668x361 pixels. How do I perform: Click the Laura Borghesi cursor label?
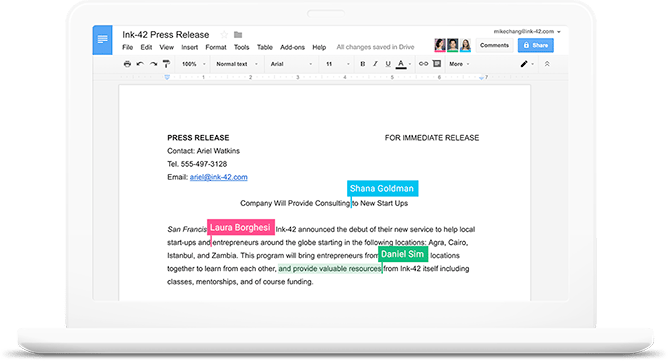click(241, 227)
